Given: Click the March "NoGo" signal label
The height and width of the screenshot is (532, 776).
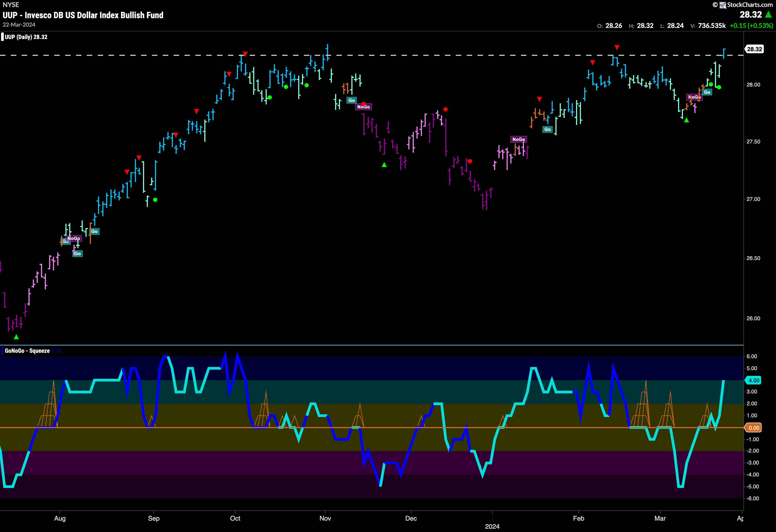Looking at the screenshot, I should point(694,97).
